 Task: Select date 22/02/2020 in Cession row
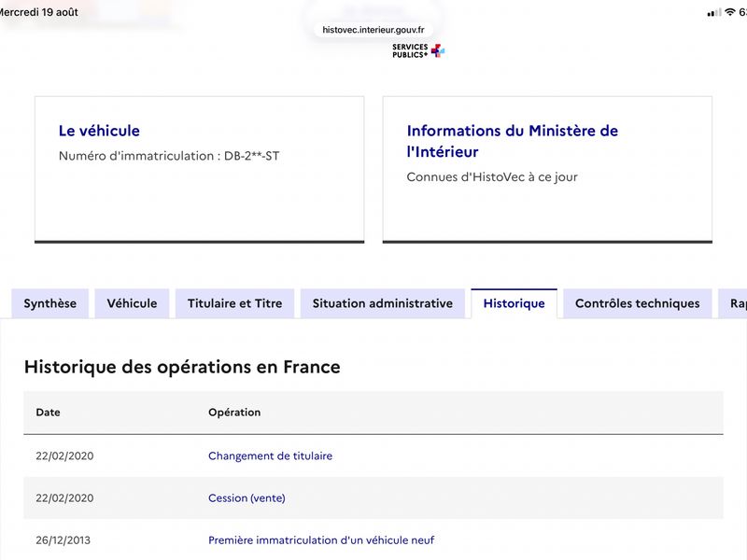pos(64,498)
